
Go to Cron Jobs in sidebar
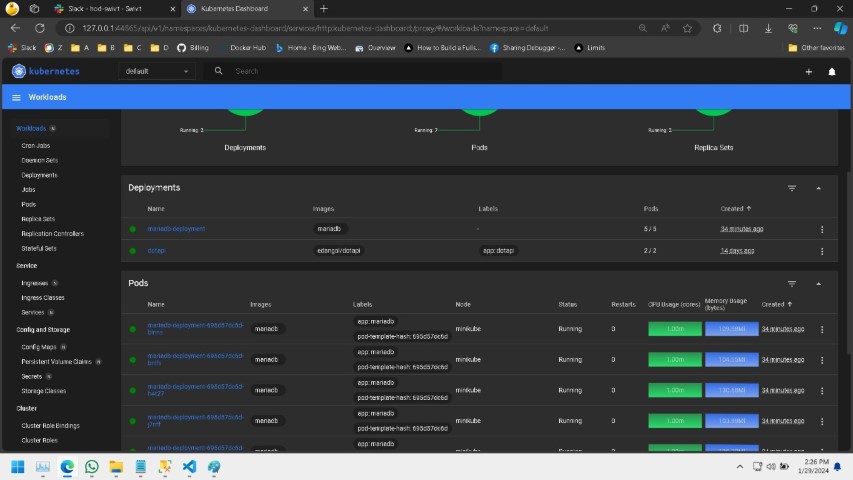pyautogui.click(x=35, y=146)
